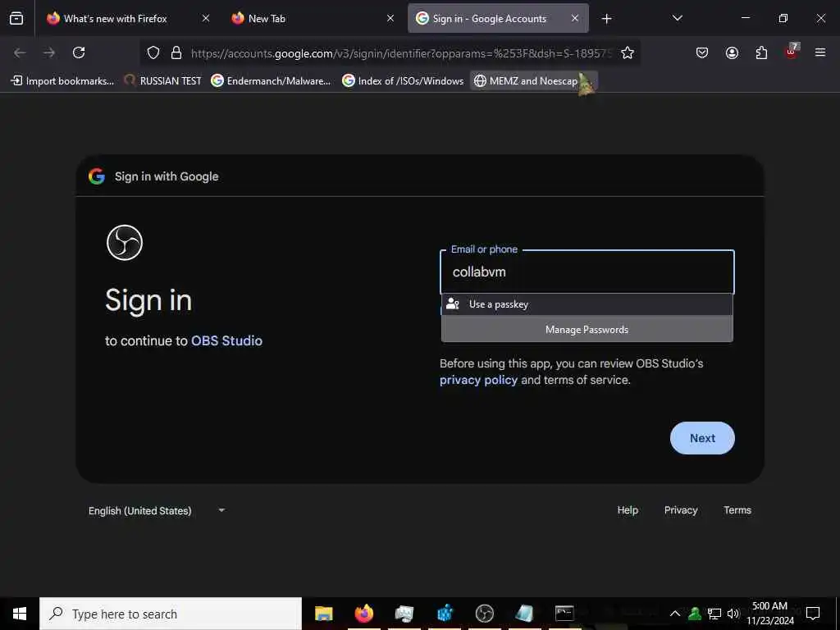View site security padlock info

pyautogui.click(x=176, y=52)
